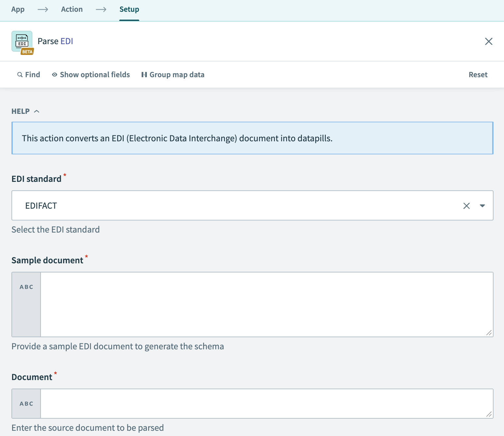504x436 pixels.
Task: Click 'Enter the source document to be parsed'
Action: [88, 428]
